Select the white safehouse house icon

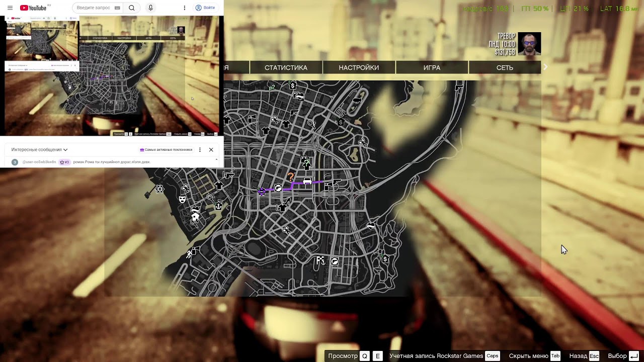click(195, 217)
